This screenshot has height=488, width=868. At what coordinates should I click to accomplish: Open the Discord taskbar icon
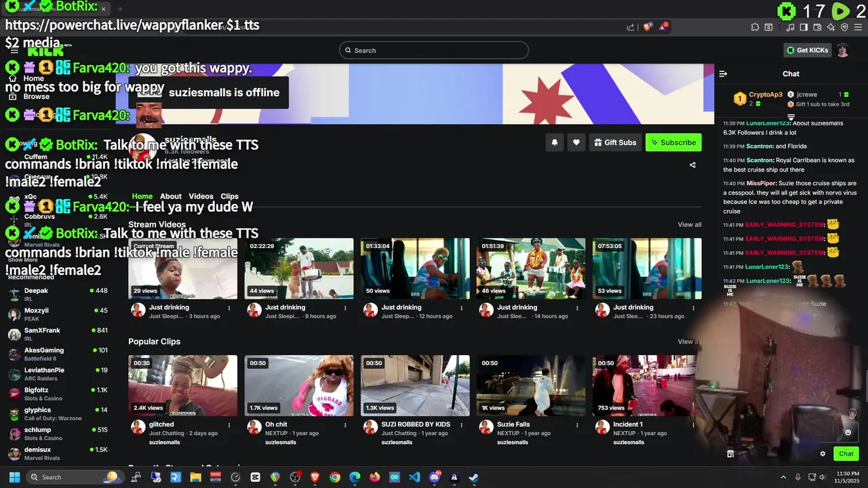click(x=435, y=477)
